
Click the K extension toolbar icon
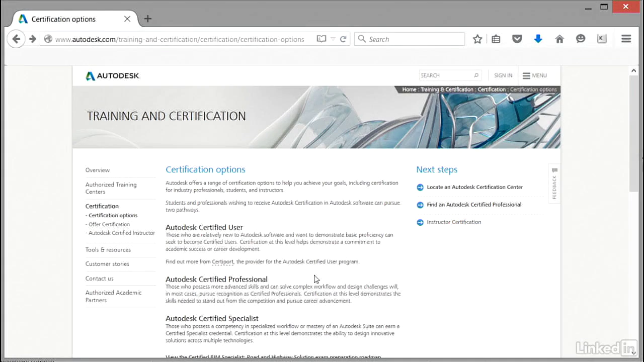click(x=602, y=39)
